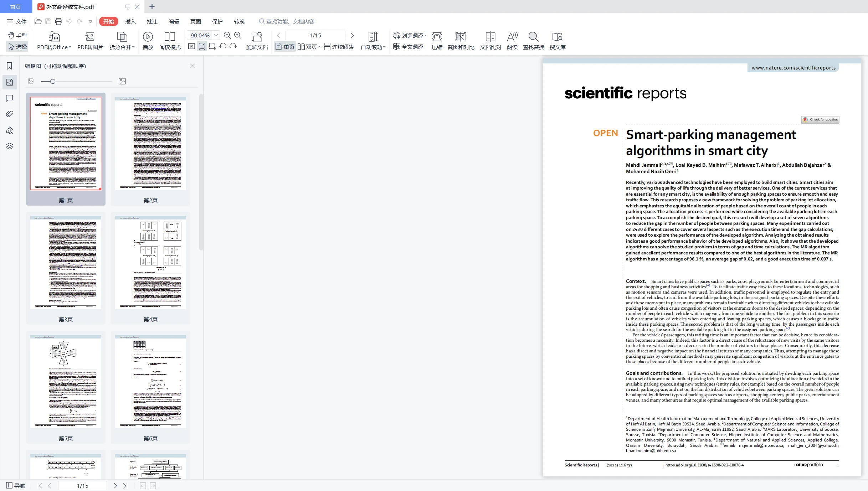The image size is (868, 491).
Task: Start read aloud (朗读)
Action: coord(512,41)
